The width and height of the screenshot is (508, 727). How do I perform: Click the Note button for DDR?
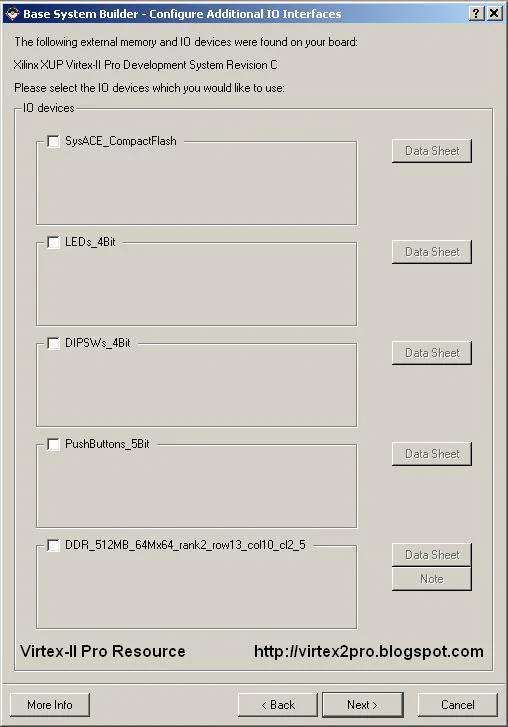point(432,579)
